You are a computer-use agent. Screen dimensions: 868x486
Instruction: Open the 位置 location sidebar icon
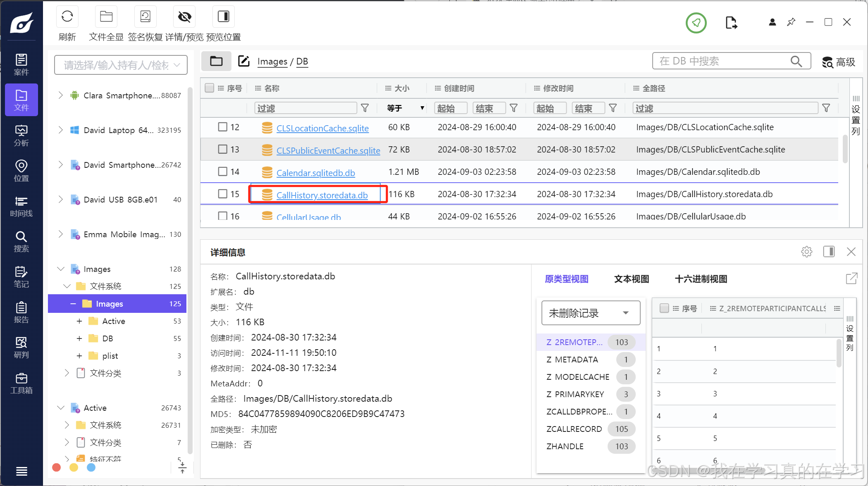tap(21, 171)
